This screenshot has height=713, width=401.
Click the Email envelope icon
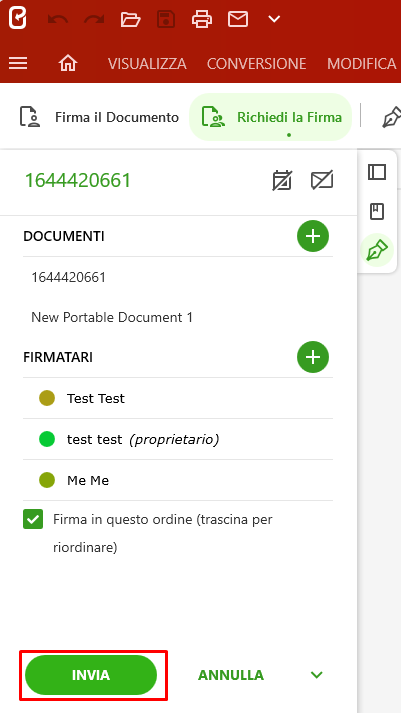click(238, 19)
